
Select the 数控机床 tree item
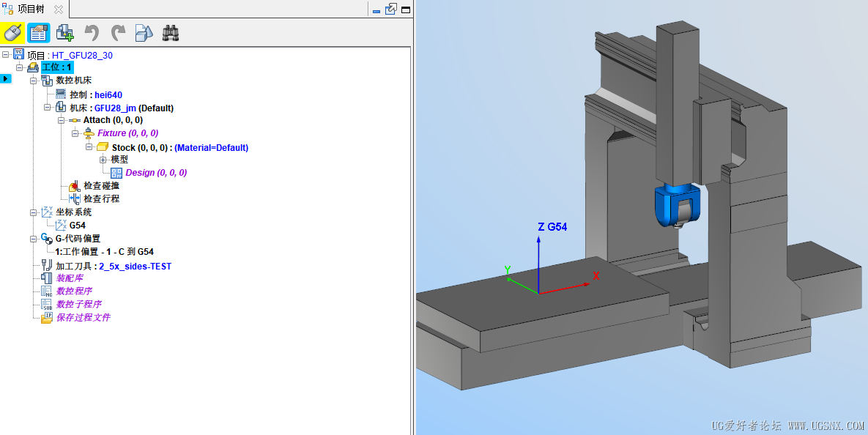click(x=74, y=81)
